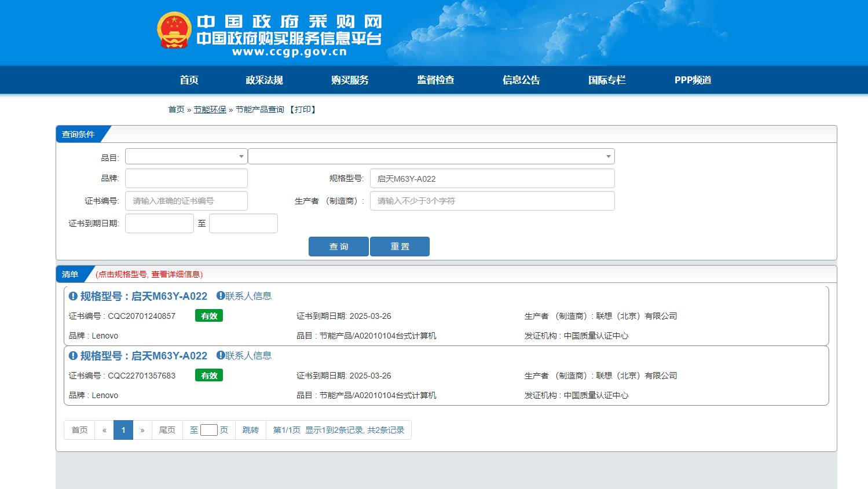Click the 【打印】 print link
This screenshot has width=868, height=489.
click(x=302, y=109)
